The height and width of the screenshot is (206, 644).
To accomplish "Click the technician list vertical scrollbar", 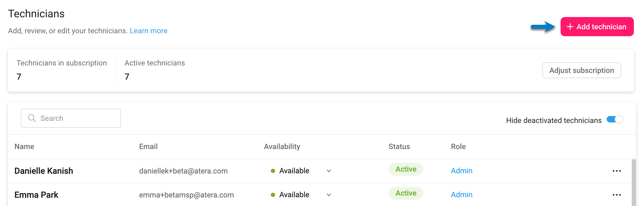I will [634, 183].
